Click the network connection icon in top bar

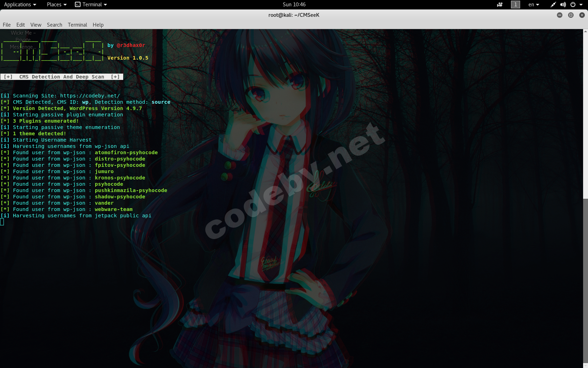coord(553,5)
